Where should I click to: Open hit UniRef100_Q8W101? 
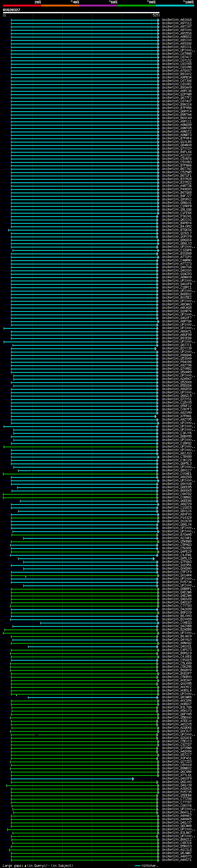[176, 203]
